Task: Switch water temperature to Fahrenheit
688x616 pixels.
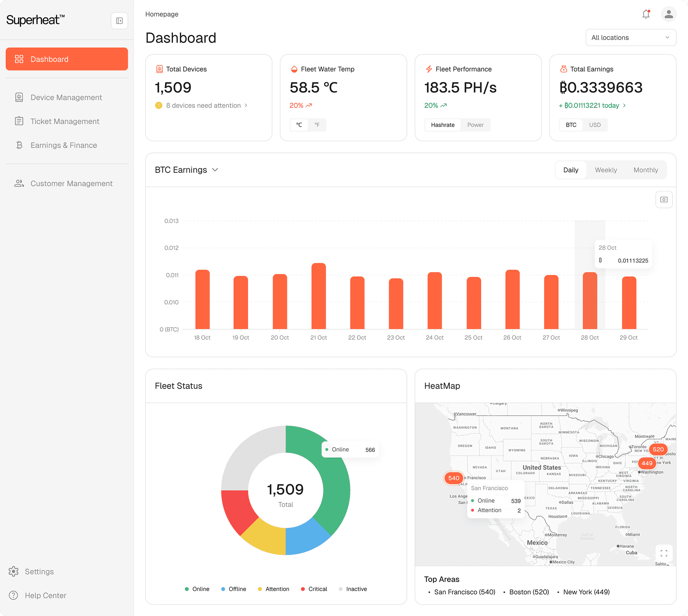Action: (317, 125)
